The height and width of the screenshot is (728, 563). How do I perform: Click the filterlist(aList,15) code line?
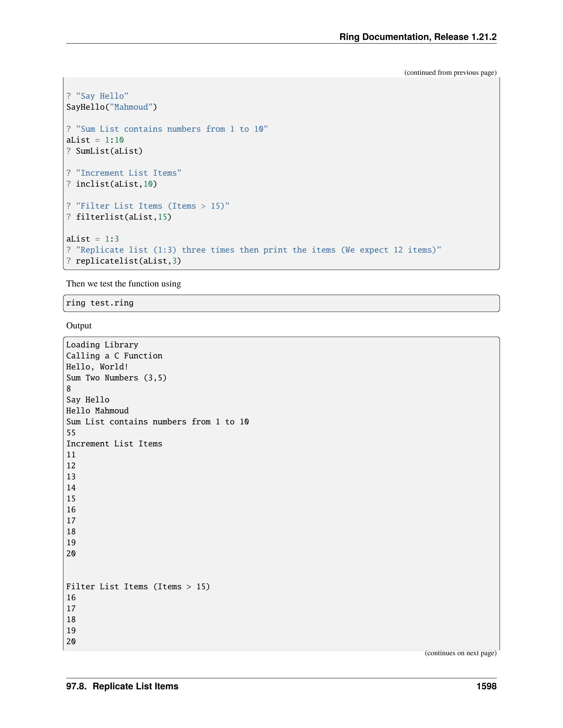pyautogui.click(x=119, y=217)
